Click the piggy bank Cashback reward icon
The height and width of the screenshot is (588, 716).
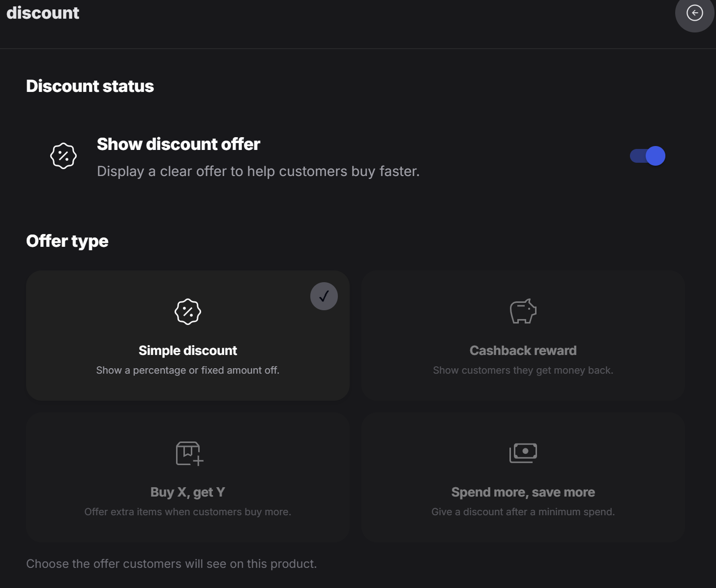point(523,311)
